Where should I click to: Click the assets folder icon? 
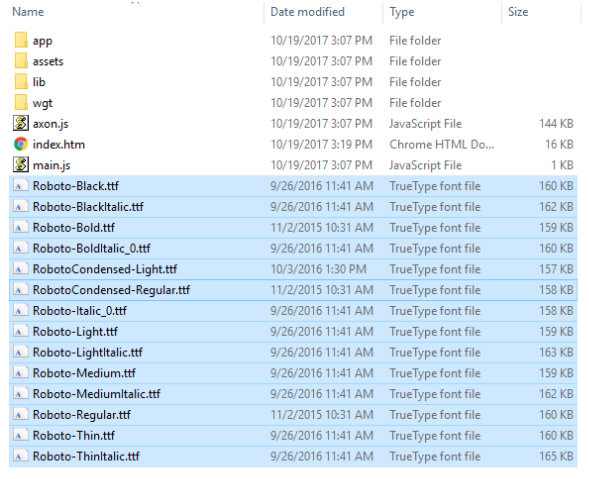[21, 61]
